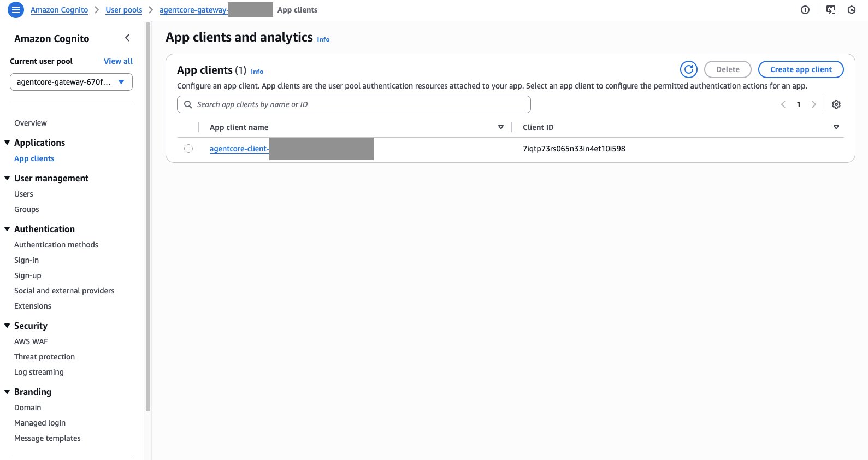Click the refresh app clients icon
Image resolution: width=868 pixels, height=460 pixels.
(x=689, y=69)
